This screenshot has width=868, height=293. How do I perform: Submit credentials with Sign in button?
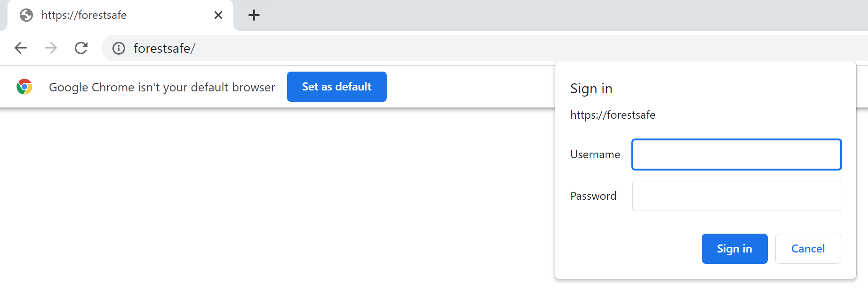tap(734, 249)
